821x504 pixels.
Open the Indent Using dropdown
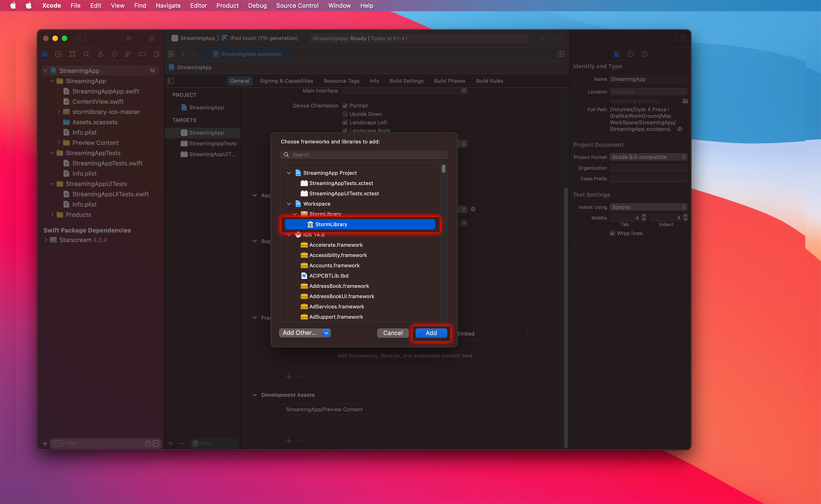coord(648,207)
